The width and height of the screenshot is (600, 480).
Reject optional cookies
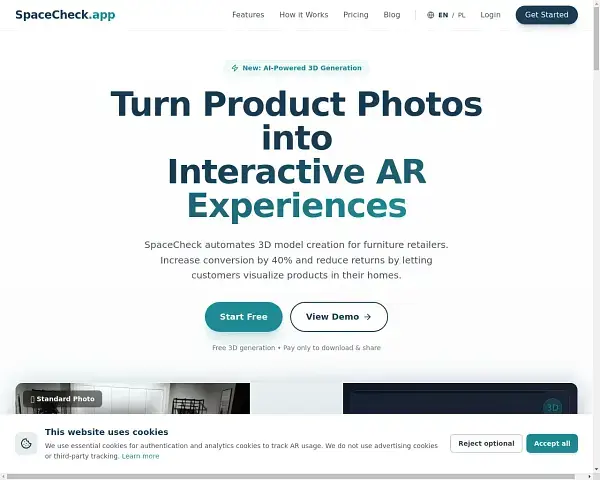pyautogui.click(x=486, y=443)
